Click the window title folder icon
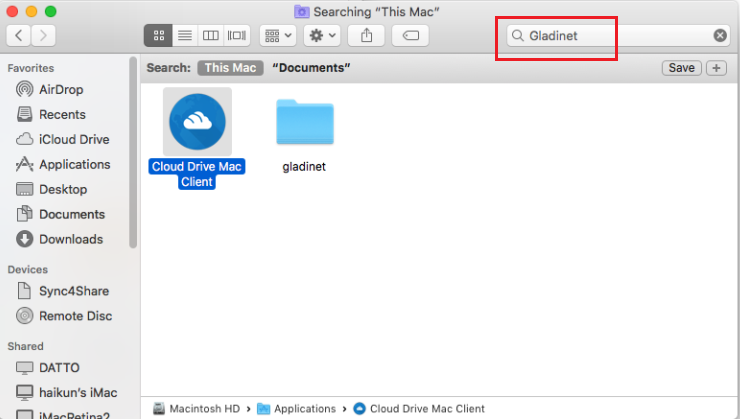The width and height of the screenshot is (740, 419). pyautogui.click(x=302, y=11)
